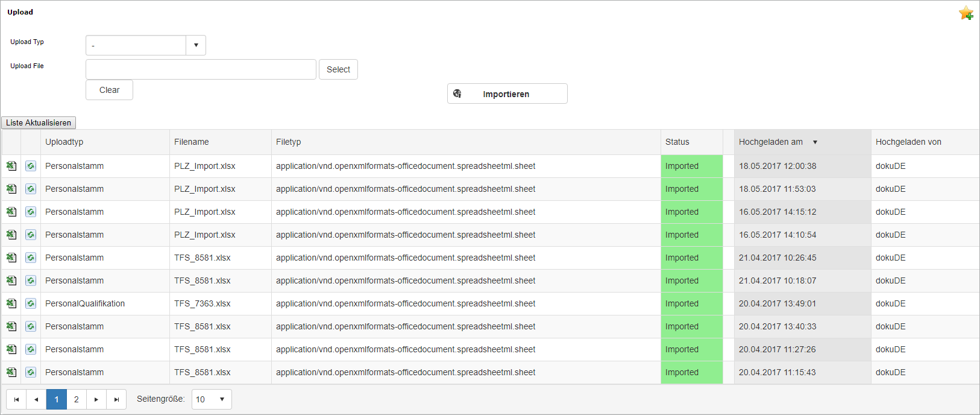Click the Filetyp column header
The height and width of the screenshot is (415, 980).
[466, 142]
